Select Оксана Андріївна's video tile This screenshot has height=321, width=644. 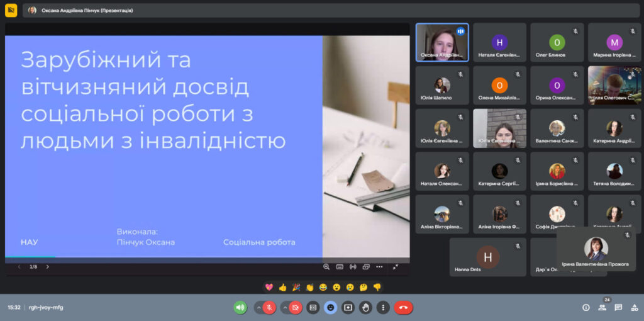pos(442,42)
